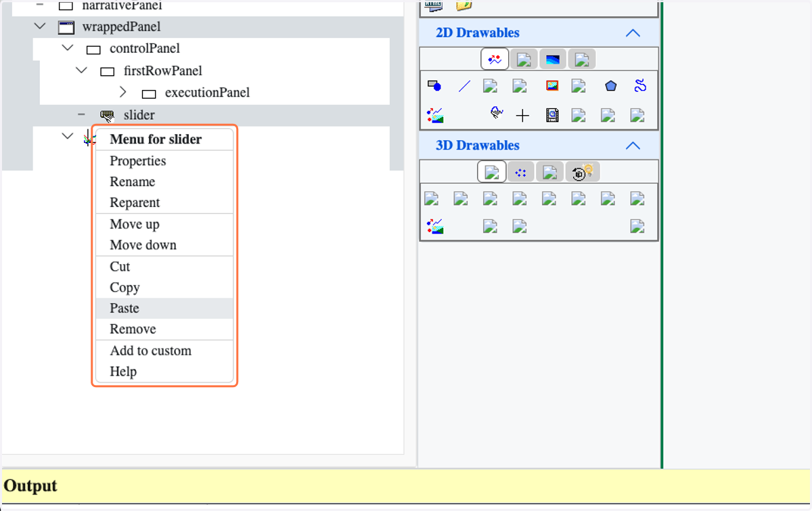Image resolution: width=812 pixels, height=511 pixels.
Task: Collapse the tree node below the slider row
Action: 68,137
